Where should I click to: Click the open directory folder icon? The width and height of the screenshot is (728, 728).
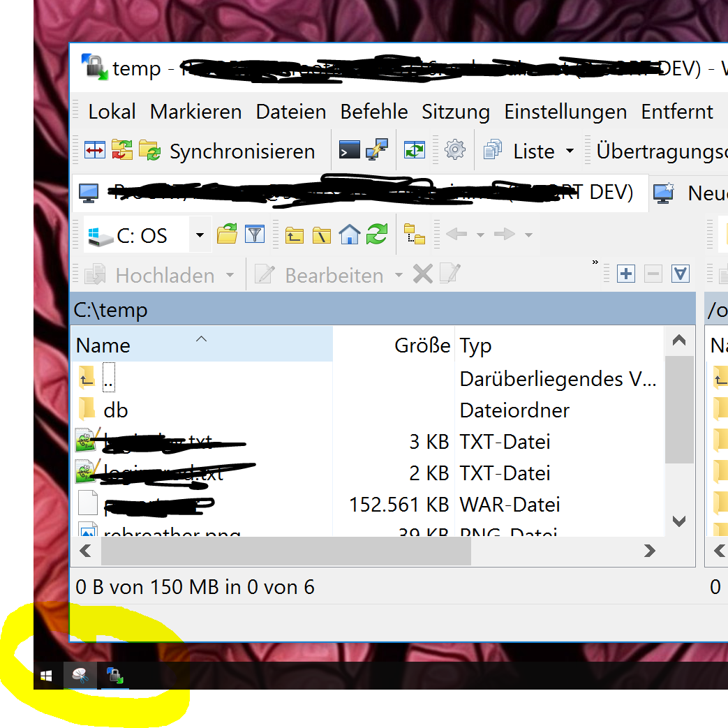[227, 235]
